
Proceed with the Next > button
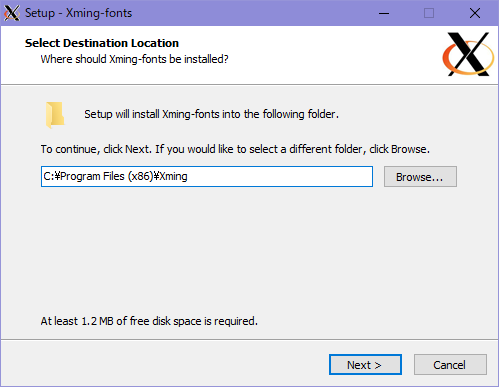[x=365, y=365]
